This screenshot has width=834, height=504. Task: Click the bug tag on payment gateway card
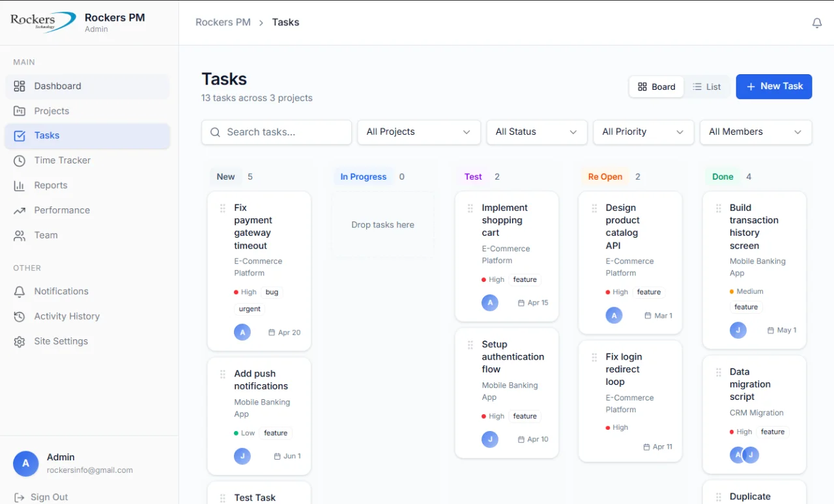pos(272,292)
